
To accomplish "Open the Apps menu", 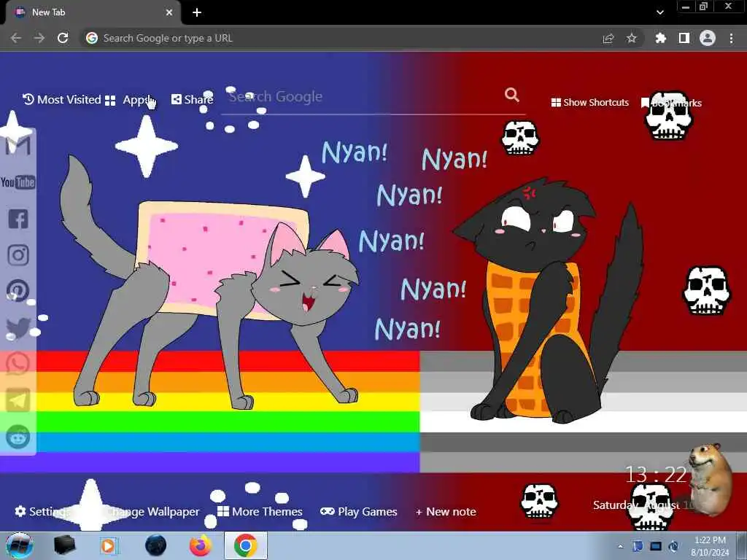I will coord(125,100).
